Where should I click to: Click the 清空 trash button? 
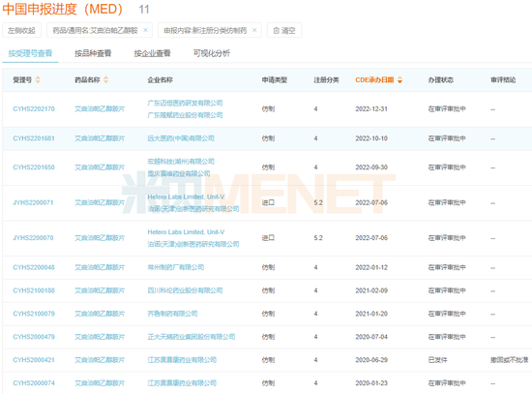(284, 31)
